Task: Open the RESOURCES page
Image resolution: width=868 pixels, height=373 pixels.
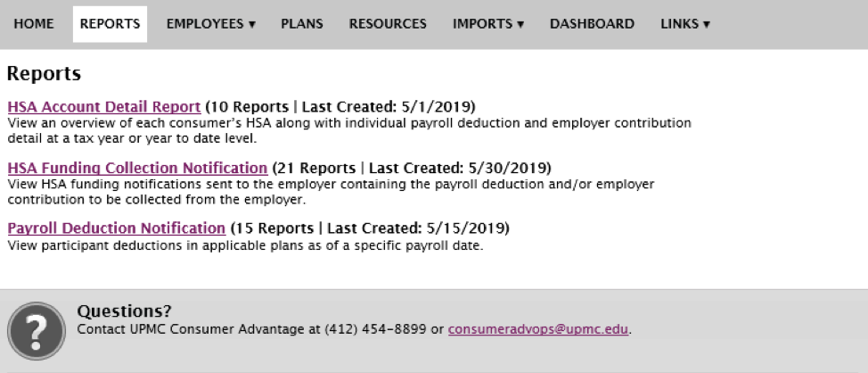Action: pyautogui.click(x=388, y=24)
